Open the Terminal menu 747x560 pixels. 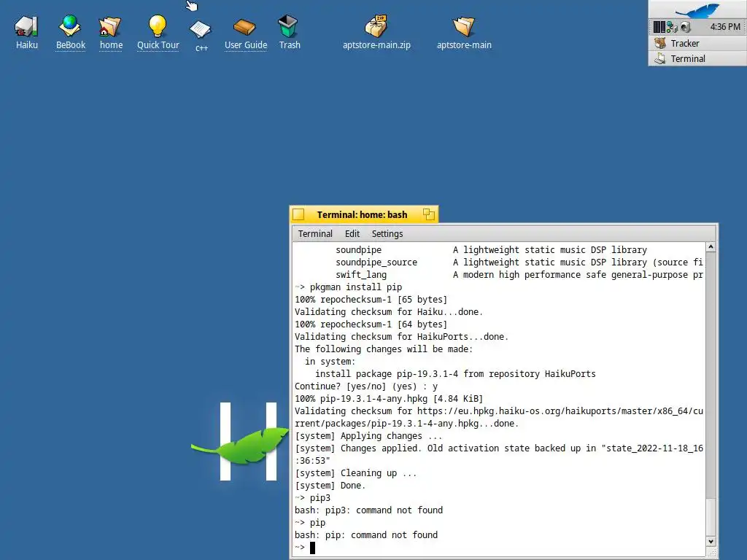pos(315,234)
